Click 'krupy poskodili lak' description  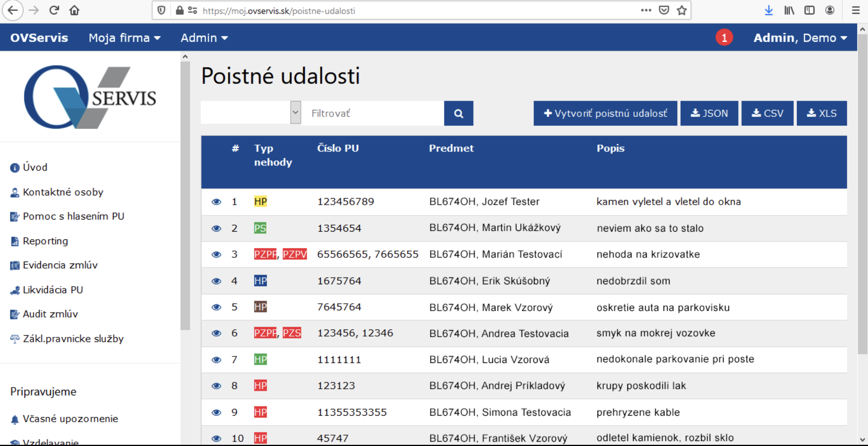point(641,386)
